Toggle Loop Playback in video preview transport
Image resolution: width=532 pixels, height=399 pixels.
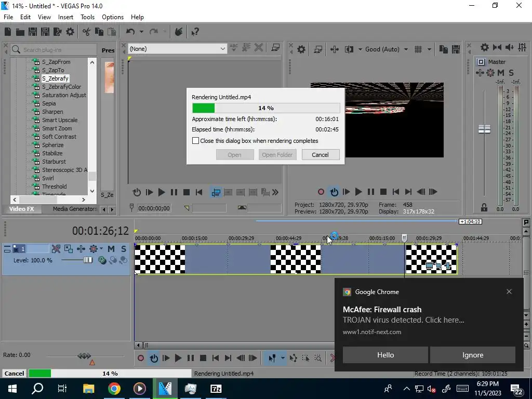334,192
